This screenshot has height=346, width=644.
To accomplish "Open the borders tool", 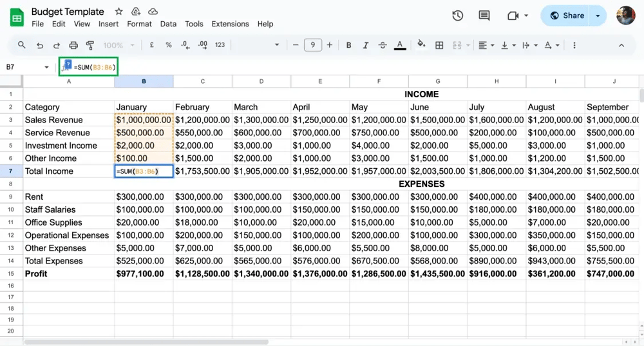I will 439,45.
